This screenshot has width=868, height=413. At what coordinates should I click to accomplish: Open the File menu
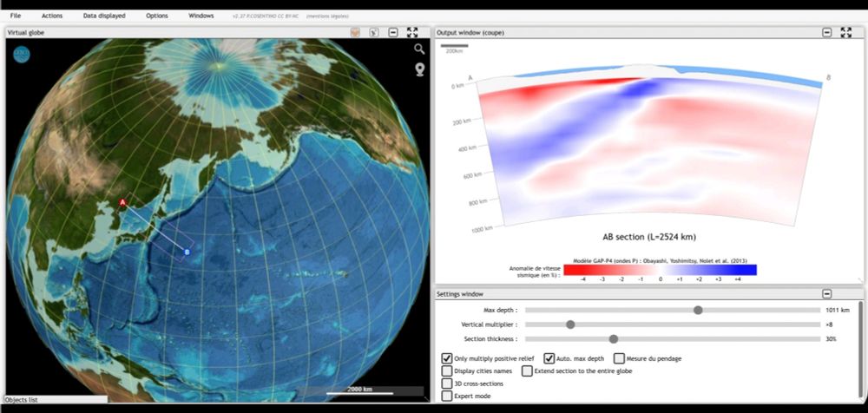coord(16,16)
